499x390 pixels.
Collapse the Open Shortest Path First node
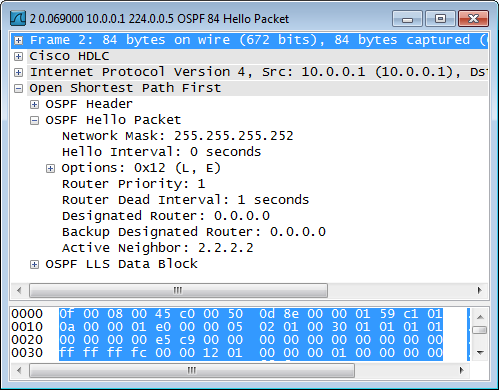19,88
